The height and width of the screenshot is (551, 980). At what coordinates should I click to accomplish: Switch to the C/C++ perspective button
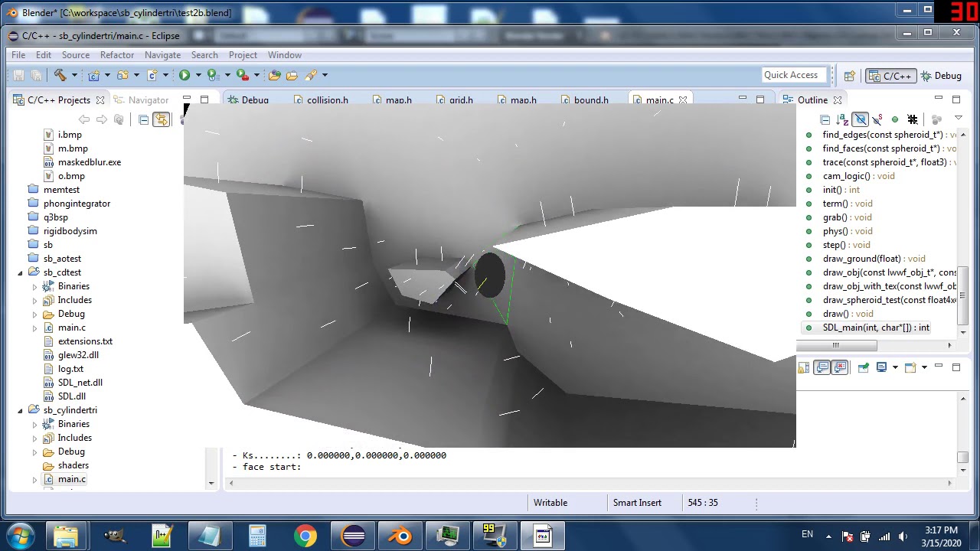pos(890,76)
